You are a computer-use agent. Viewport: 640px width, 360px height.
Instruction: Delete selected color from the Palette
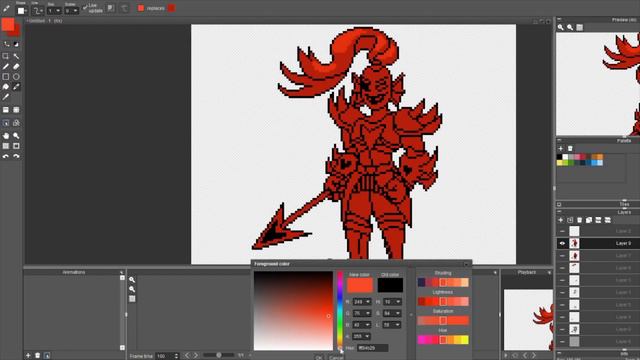coord(570,149)
